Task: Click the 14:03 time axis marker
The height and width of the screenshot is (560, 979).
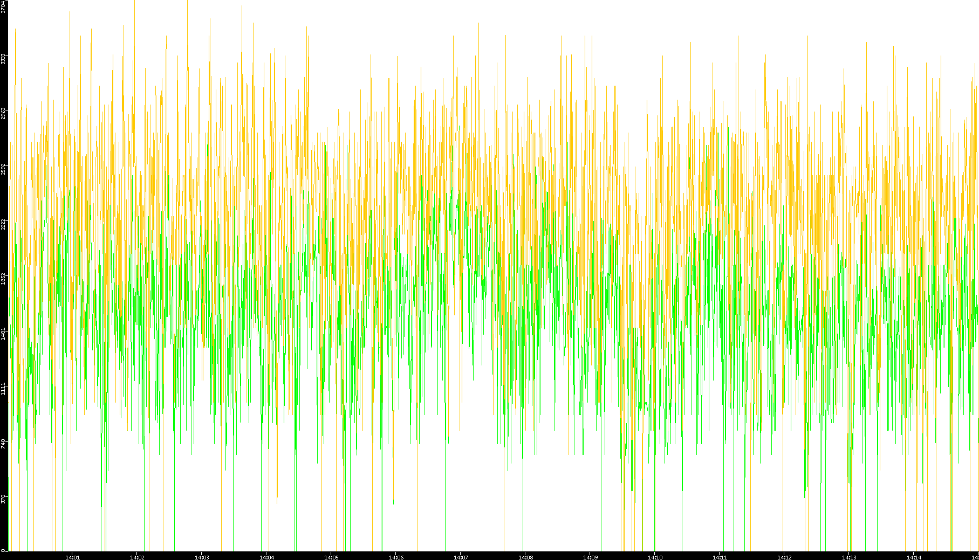Action: (202, 557)
